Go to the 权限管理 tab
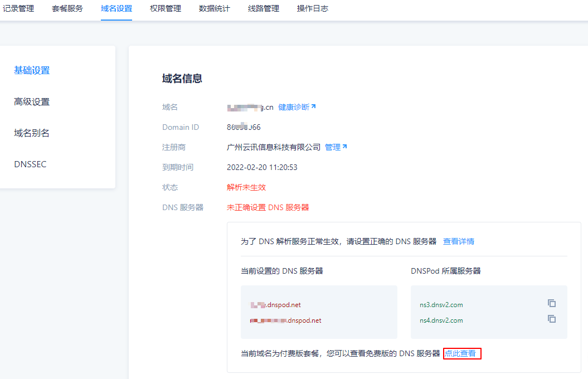 [x=166, y=9]
